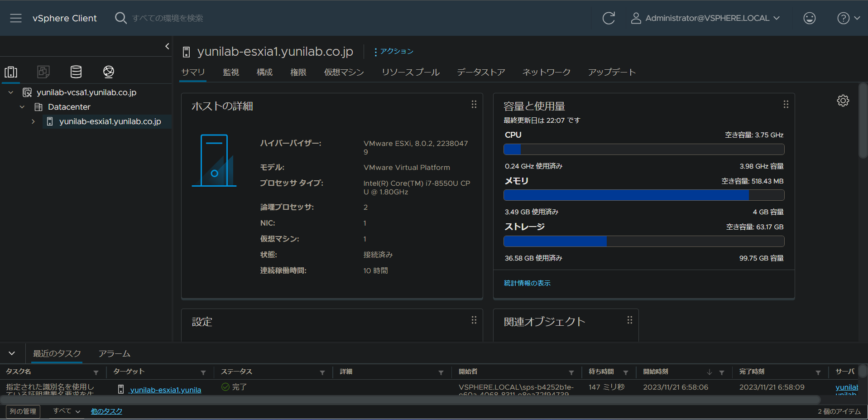The width and height of the screenshot is (868, 420).
Task: Filter the 開始時刻 column
Action: [x=722, y=372]
